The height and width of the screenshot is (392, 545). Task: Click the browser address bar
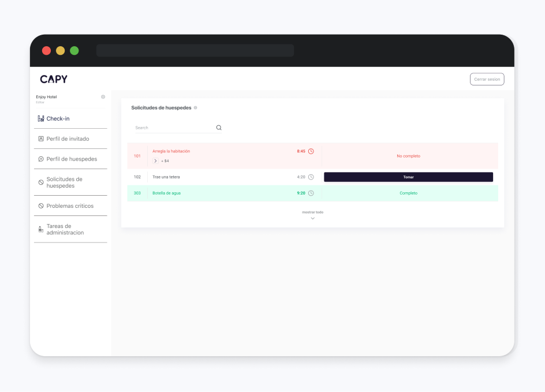click(195, 51)
